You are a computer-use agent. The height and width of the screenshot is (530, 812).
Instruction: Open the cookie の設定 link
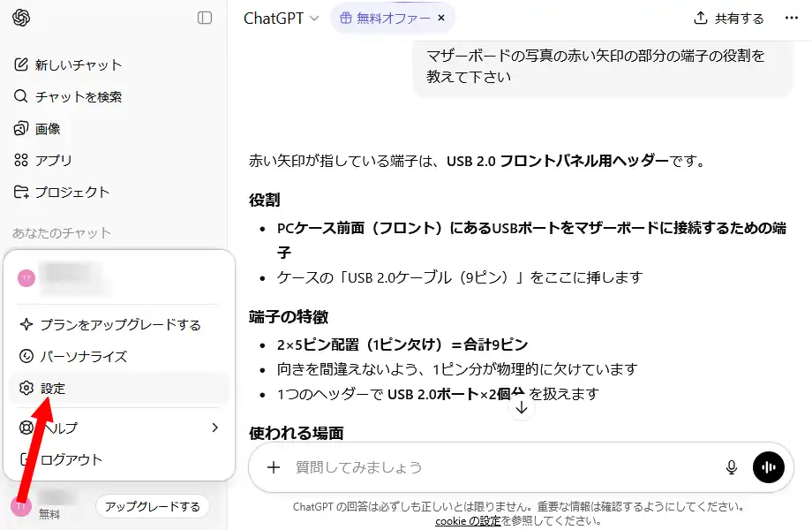click(469, 521)
